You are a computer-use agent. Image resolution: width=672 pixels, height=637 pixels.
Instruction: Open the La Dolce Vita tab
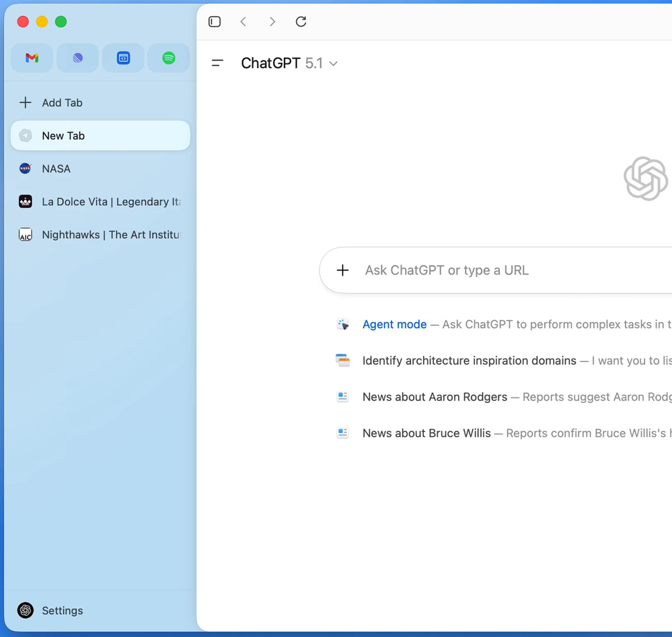pyautogui.click(x=100, y=202)
